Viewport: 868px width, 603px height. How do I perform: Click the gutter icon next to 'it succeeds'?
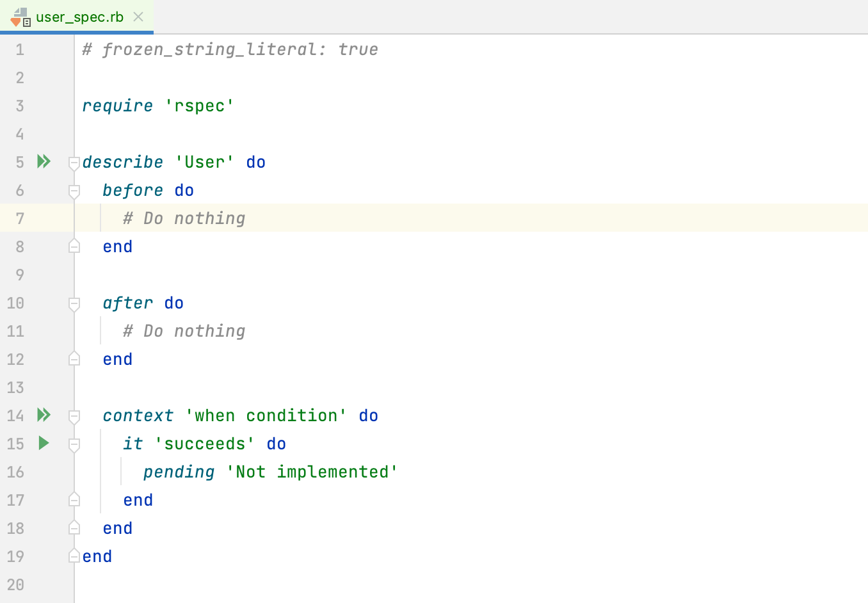coord(43,444)
